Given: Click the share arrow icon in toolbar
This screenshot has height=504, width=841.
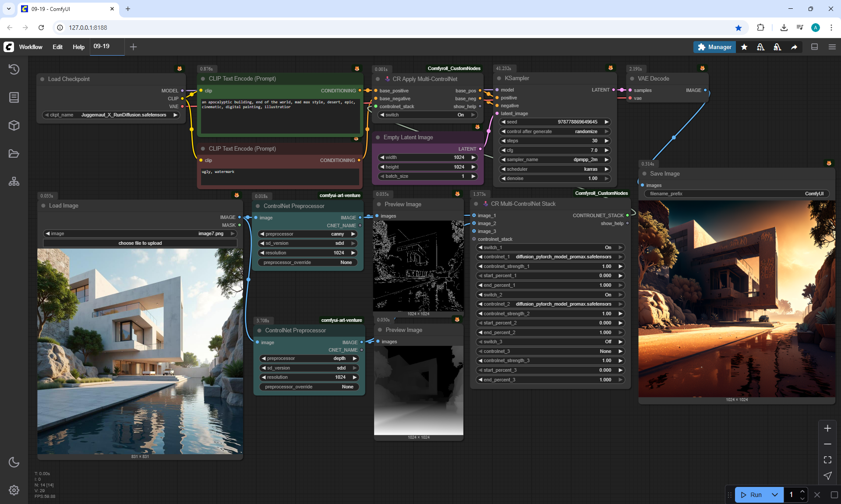Looking at the screenshot, I should (794, 47).
